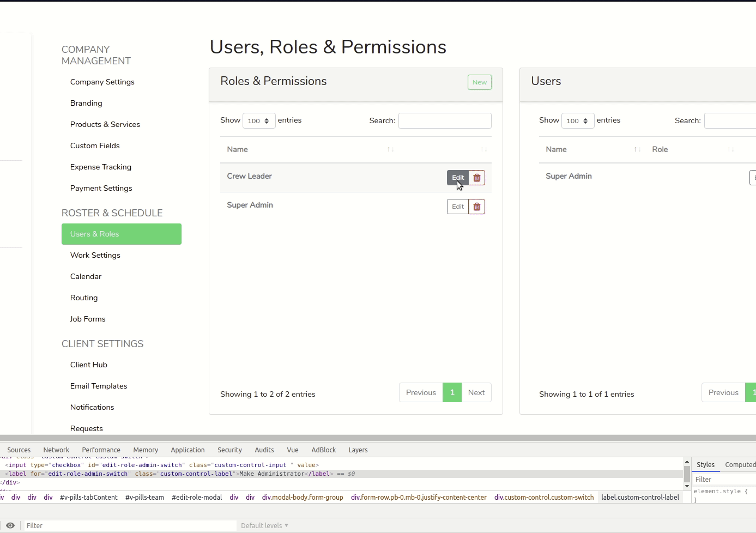Open the Default levels dropdown in console
The image size is (756, 533).
tap(264, 525)
